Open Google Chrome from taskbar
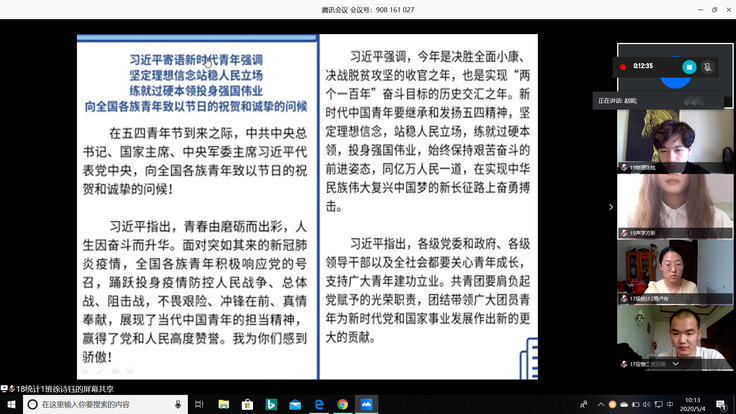Viewport: 736px width, 414px height. pyautogui.click(x=343, y=405)
